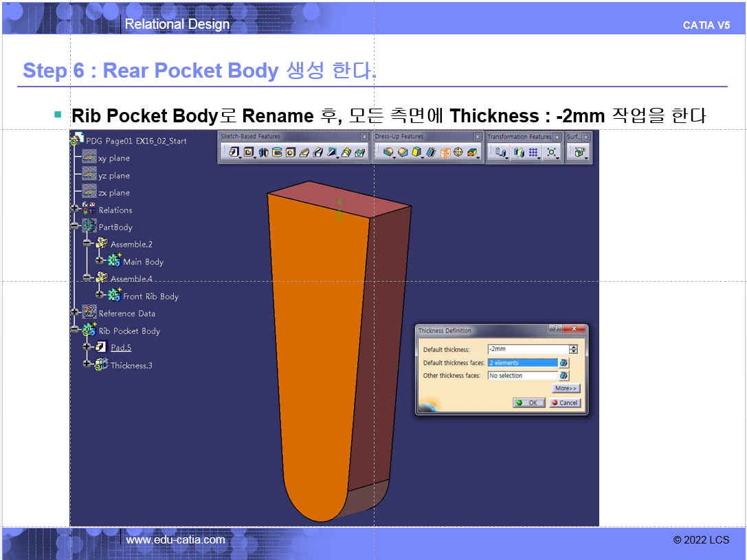Open selection list for Default thickness faces
Image resolution: width=747 pixels, height=560 pixels.
pyautogui.click(x=564, y=363)
